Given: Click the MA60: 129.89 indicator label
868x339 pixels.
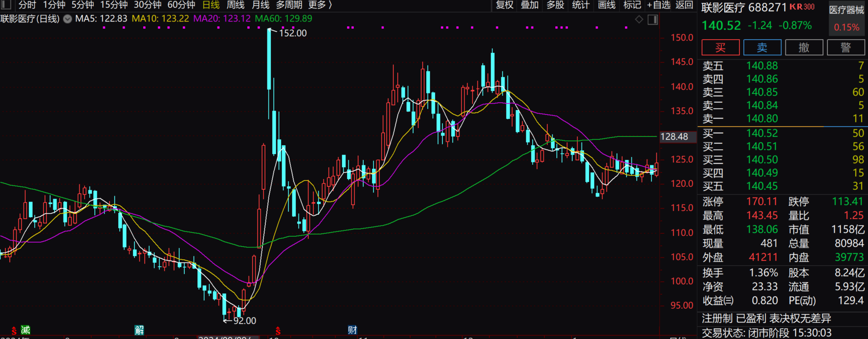Looking at the screenshot, I should coord(283,19).
